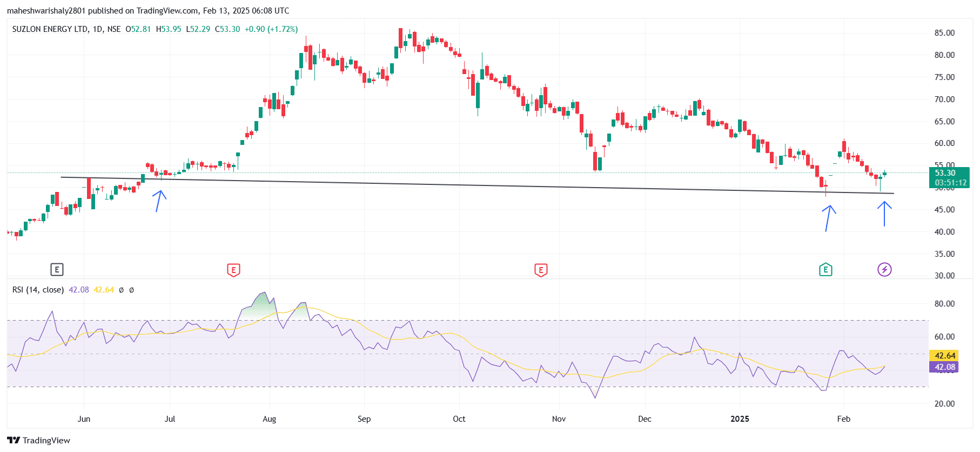Select the low value L52.29
Viewport: 980px width, 452px height.
tap(198, 29)
